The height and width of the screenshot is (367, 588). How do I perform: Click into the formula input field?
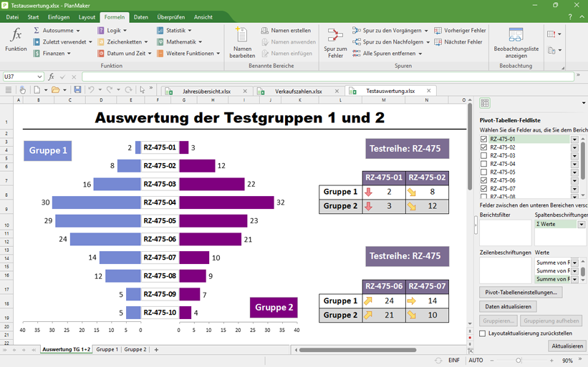pyautogui.click(x=328, y=77)
